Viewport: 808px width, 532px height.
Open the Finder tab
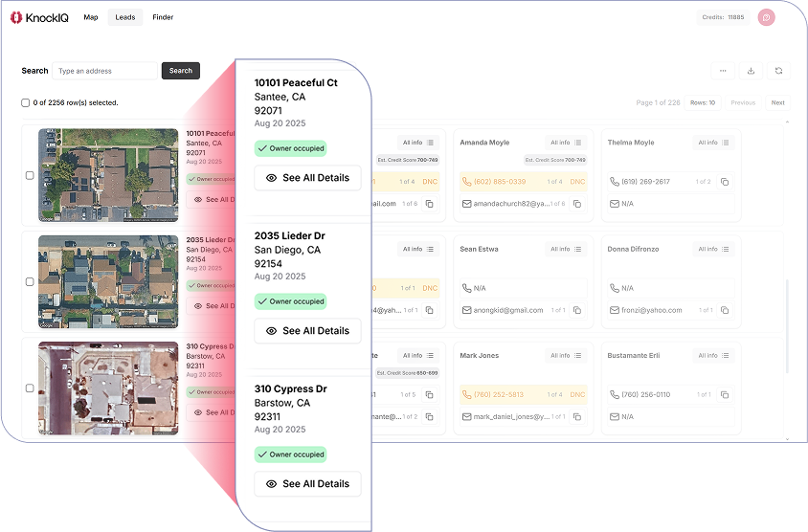(x=163, y=17)
